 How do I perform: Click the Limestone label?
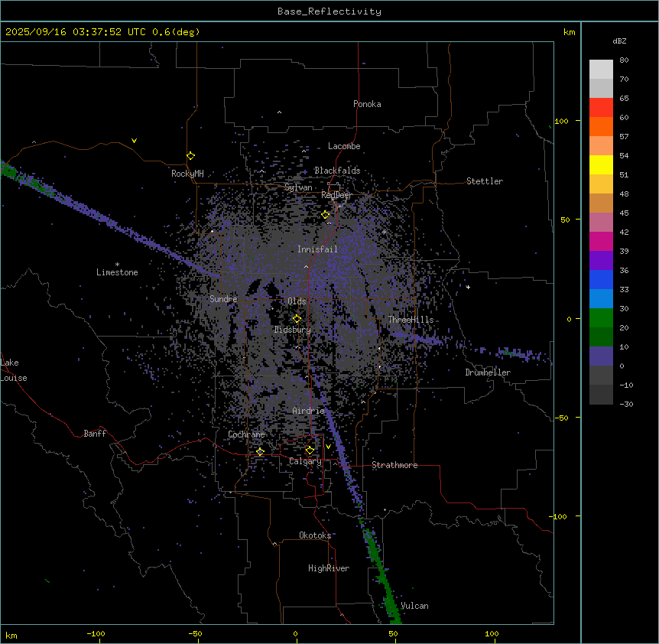(117, 272)
